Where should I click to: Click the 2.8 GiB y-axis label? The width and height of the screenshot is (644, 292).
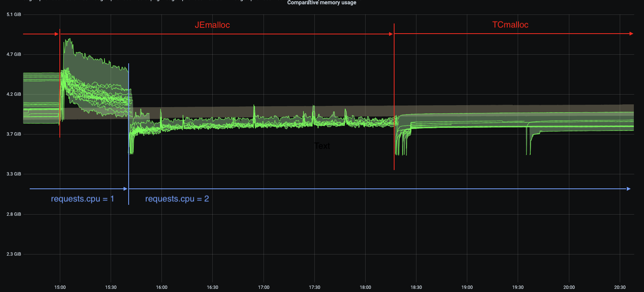pos(14,214)
